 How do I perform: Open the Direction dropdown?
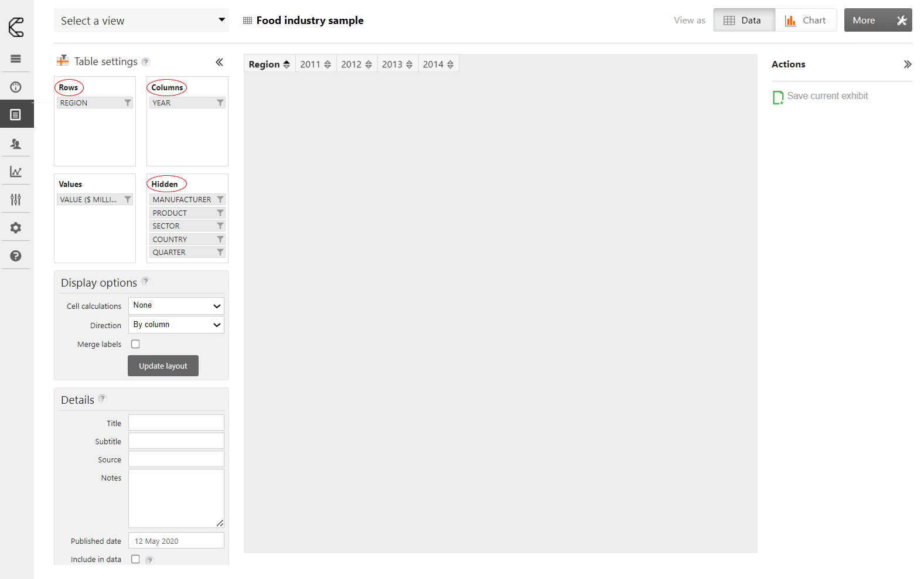point(176,325)
